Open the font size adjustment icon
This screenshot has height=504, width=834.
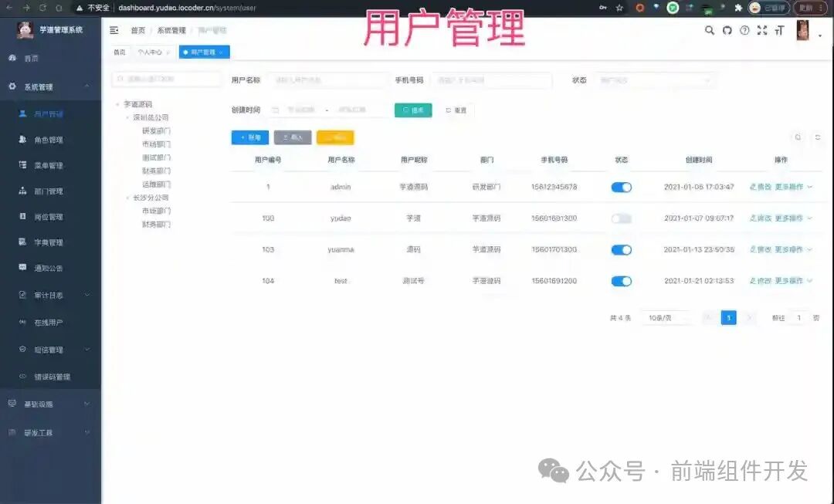point(780,30)
